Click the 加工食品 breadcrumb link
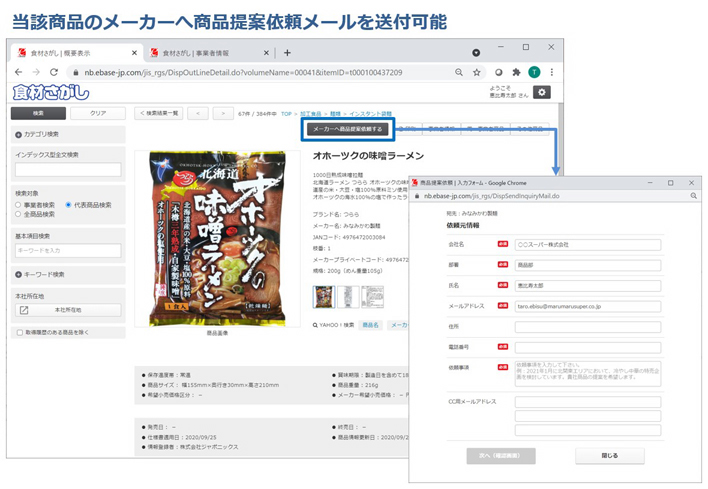Viewport: 708px width, 489px height. 310,114
